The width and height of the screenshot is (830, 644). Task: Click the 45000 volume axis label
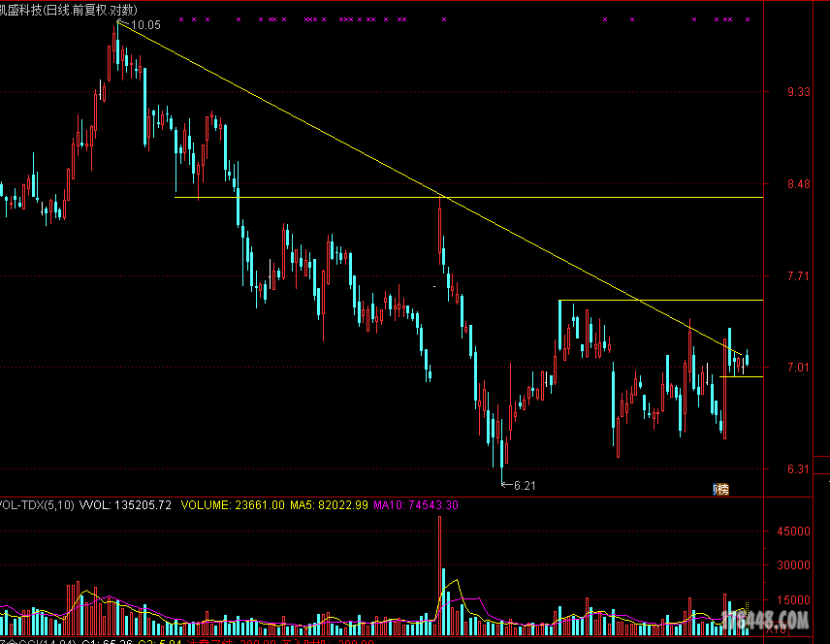click(793, 531)
